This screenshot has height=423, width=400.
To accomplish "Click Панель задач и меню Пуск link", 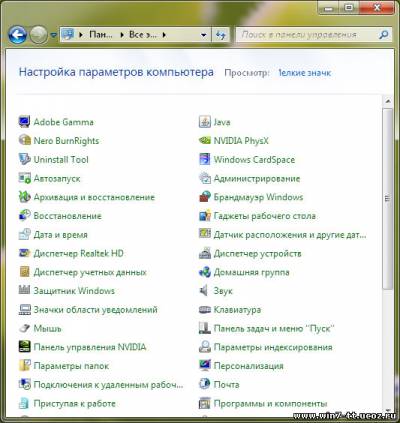I will (x=274, y=328).
